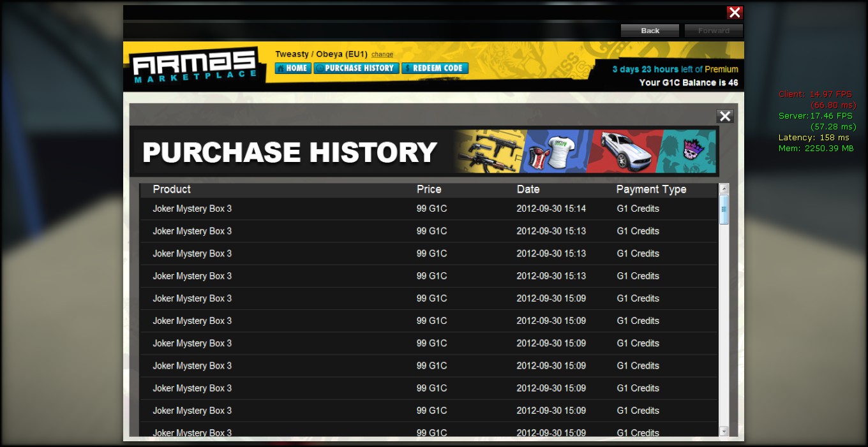This screenshot has width=868, height=447.
Task: Click the scrollbar up arrow of the purchase list
Action: (x=724, y=189)
